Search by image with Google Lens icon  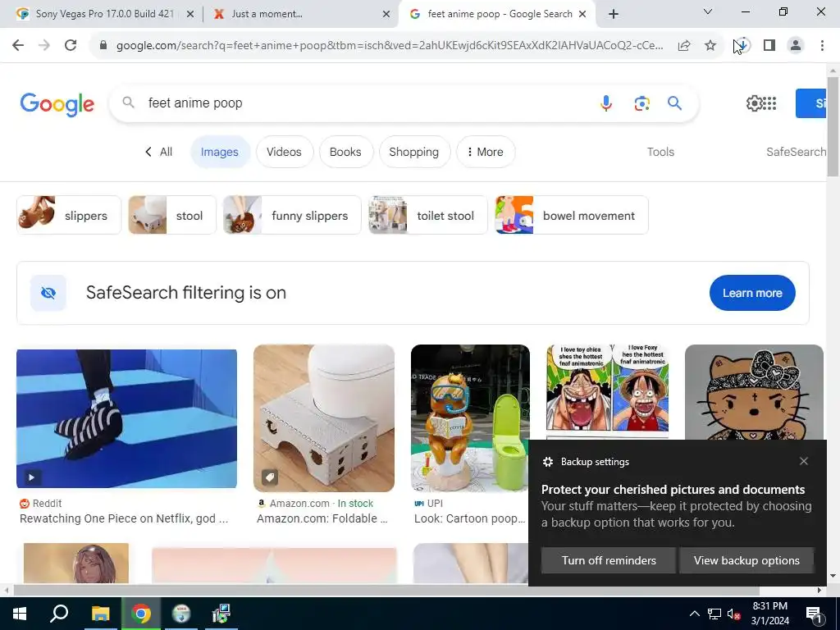pos(641,103)
